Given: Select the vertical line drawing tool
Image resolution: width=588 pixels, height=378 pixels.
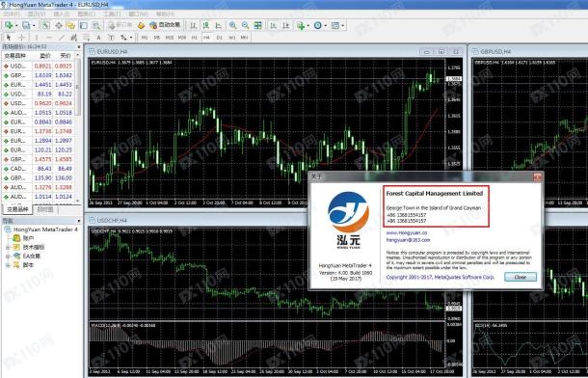Looking at the screenshot, I should (37, 38).
